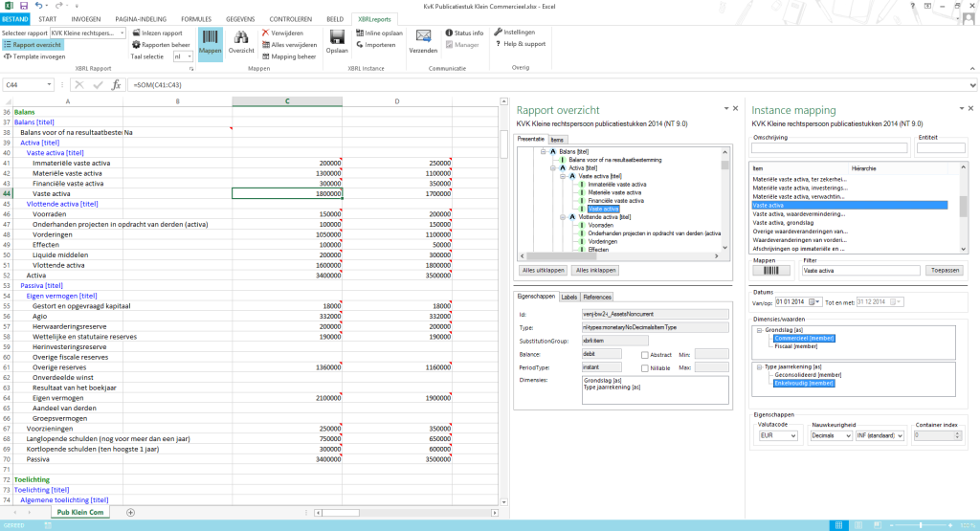980x531 pixels.
Task: Open the Taal selectie nl dropdown
Action: tap(189, 56)
